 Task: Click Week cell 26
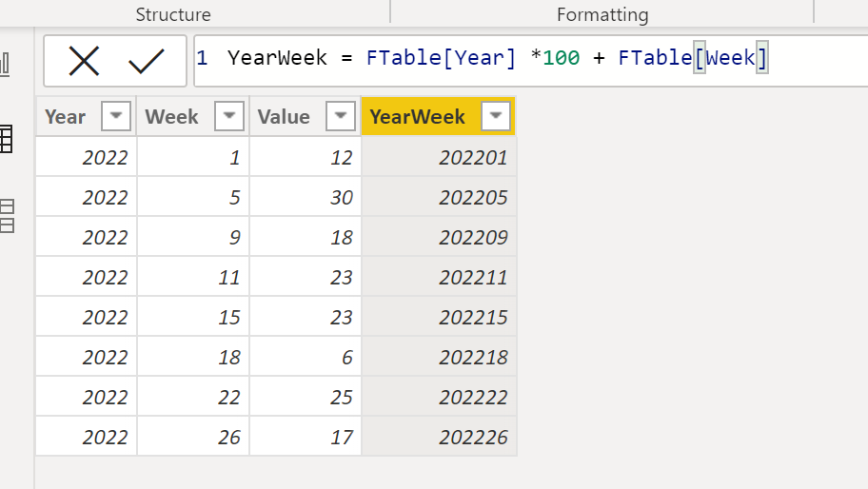point(193,437)
